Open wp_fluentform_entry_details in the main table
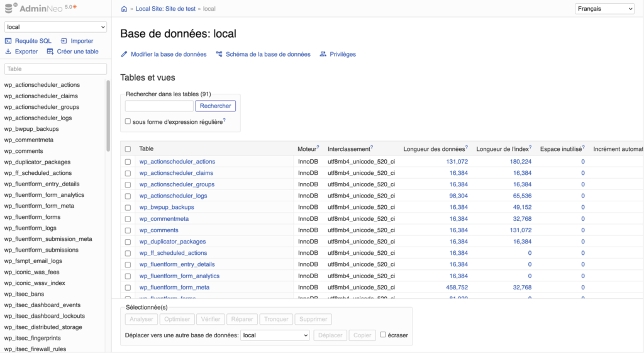This screenshot has width=644, height=353. click(177, 264)
